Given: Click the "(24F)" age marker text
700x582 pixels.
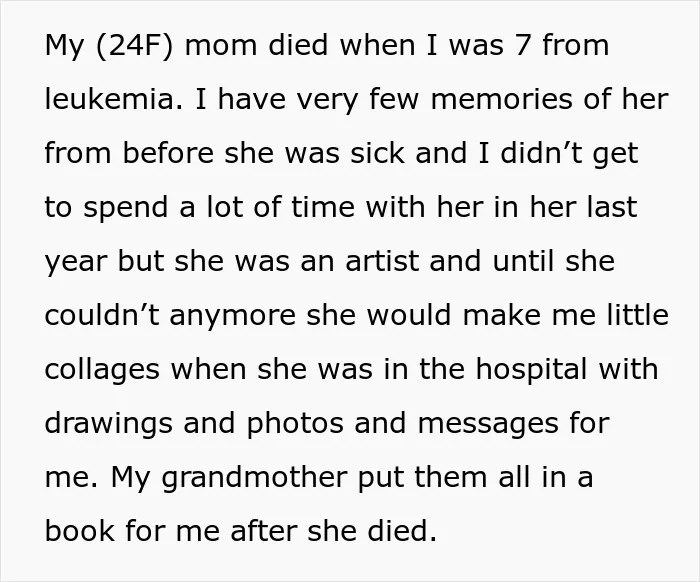Looking at the screenshot, I should [134, 46].
